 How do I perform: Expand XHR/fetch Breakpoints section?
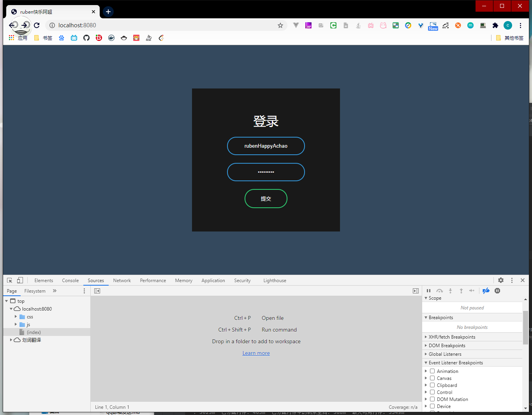point(452,337)
